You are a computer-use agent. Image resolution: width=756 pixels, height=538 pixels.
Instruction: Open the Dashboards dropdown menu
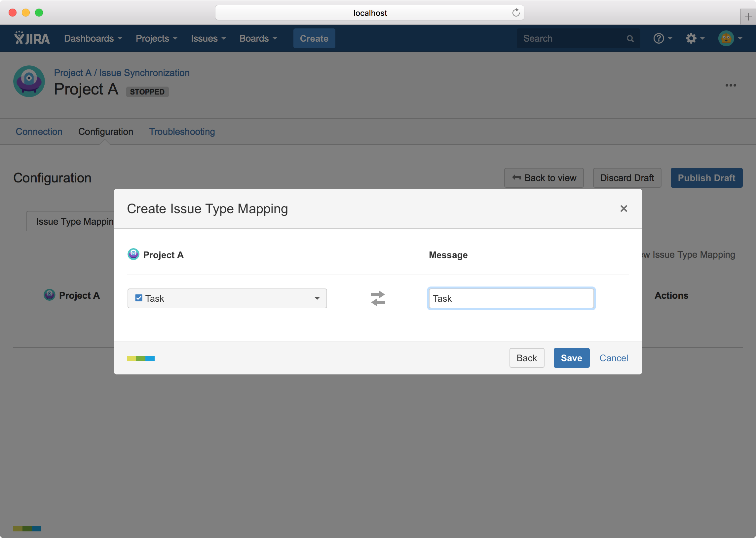(x=93, y=38)
